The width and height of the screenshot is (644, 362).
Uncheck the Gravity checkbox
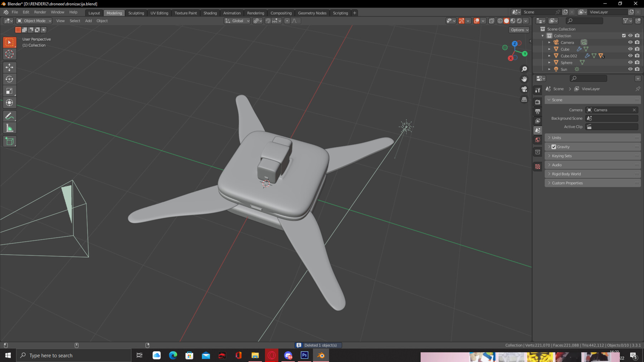click(554, 147)
